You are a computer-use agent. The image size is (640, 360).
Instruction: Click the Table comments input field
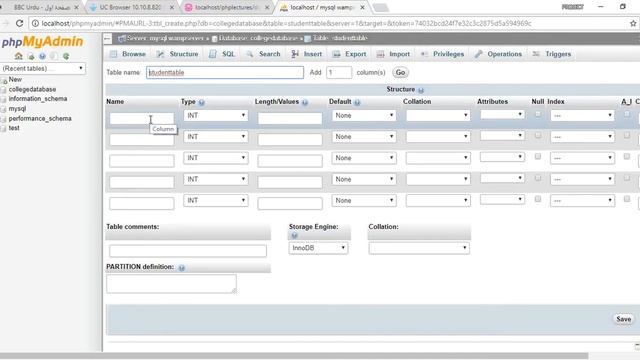pyautogui.click(x=188, y=251)
